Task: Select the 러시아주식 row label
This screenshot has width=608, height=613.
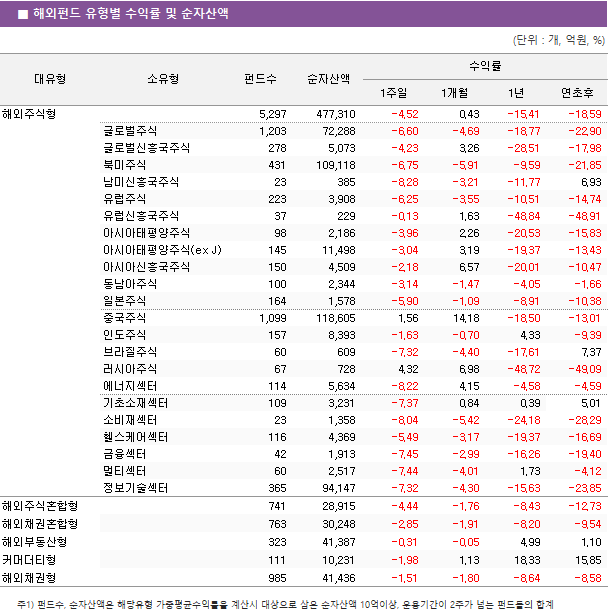Action: click(x=130, y=369)
